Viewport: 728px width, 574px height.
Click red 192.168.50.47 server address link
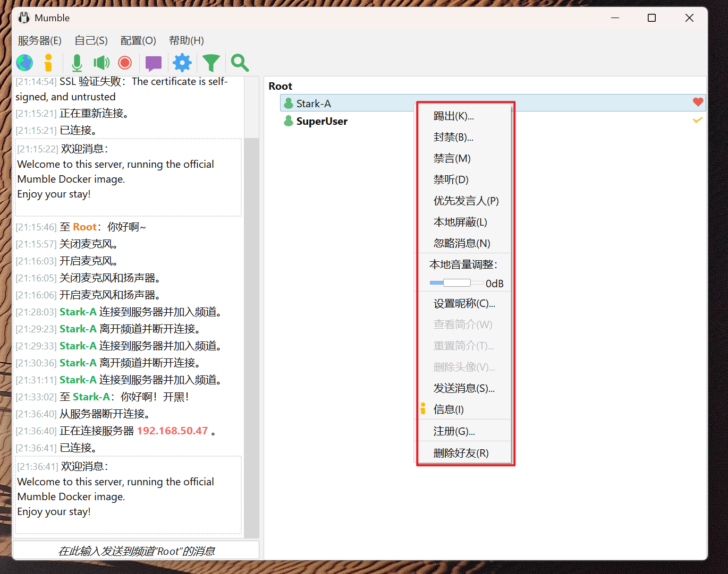pyautogui.click(x=172, y=431)
